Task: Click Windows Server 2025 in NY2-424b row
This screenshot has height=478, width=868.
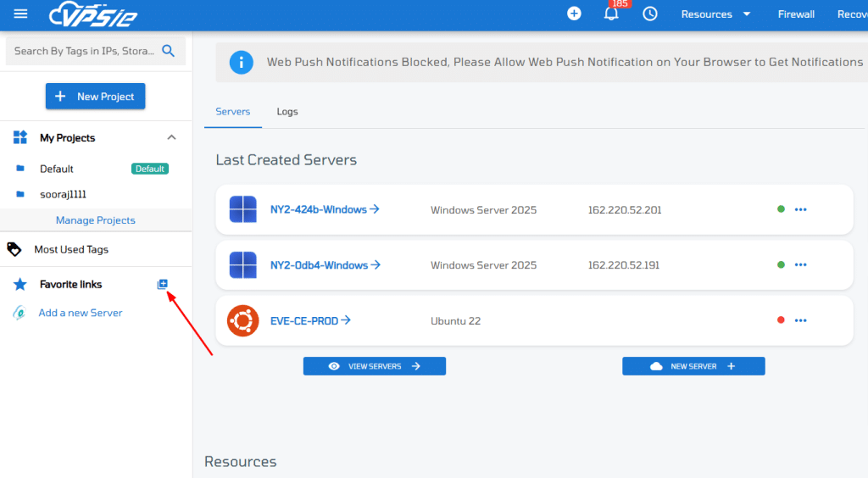Action: coord(483,209)
